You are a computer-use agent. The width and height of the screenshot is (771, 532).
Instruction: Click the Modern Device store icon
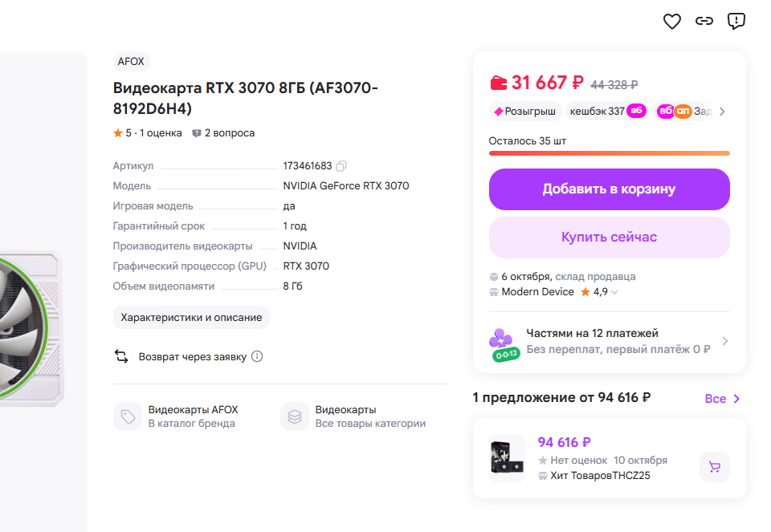tap(494, 292)
